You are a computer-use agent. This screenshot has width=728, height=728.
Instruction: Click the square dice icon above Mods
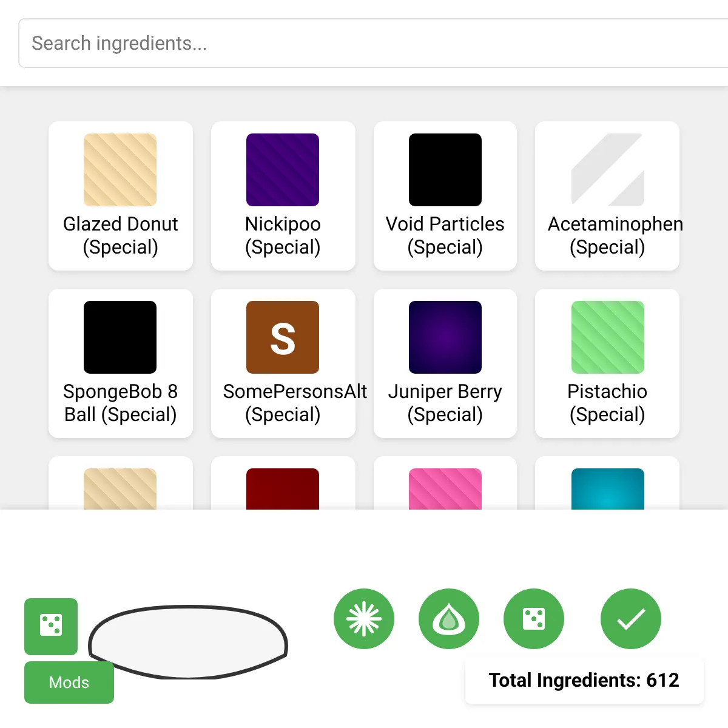pos(51,626)
